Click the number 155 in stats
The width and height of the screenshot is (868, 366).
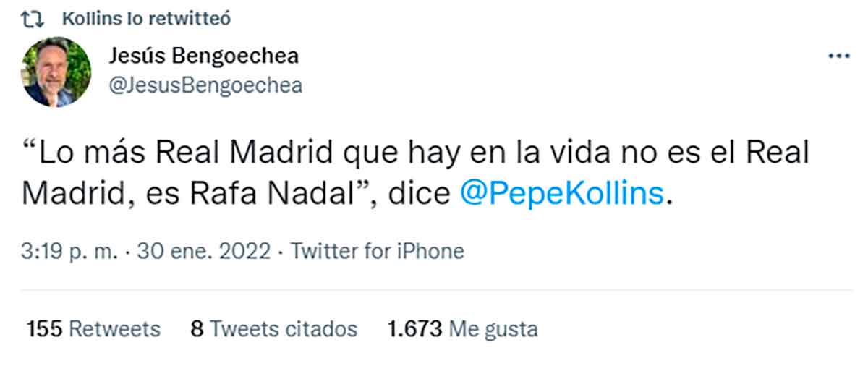(45, 329)
